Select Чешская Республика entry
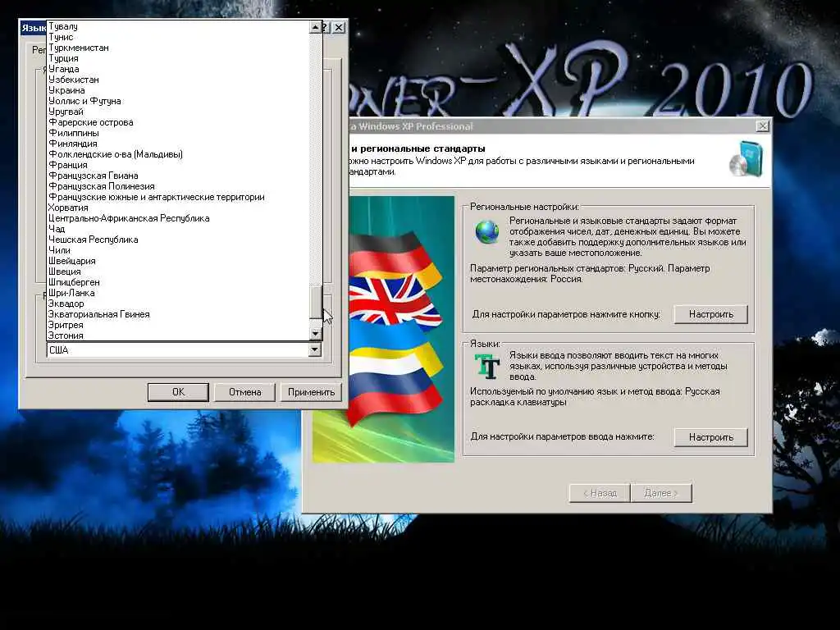 pyautogui.click(x=178, y=240)
